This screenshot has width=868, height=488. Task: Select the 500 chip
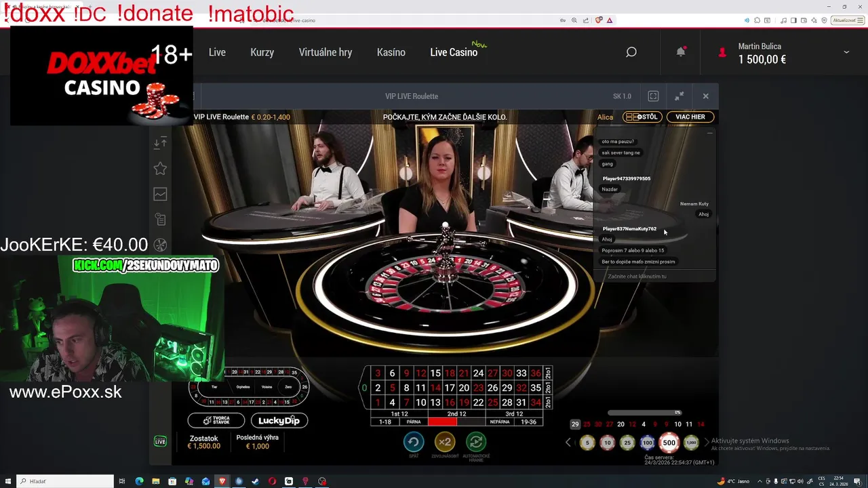pos(669,443)
